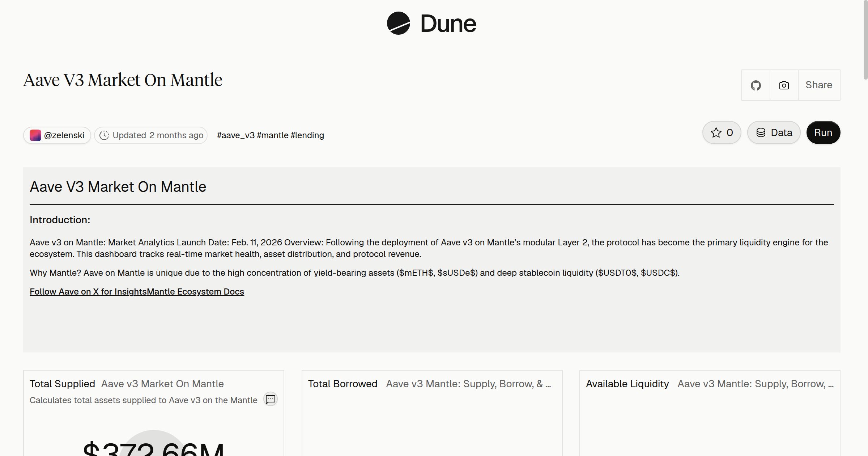Open Aave v3 Market On Mantle query link

[x=162, y=384]
